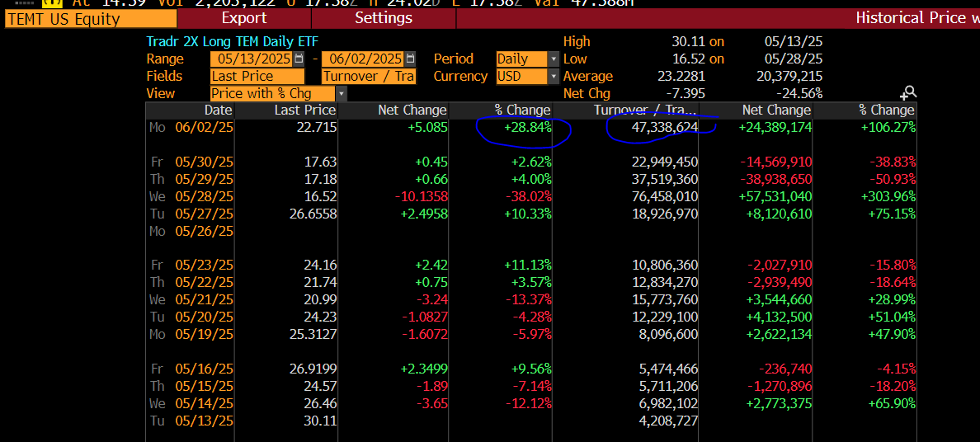Open the calendar picker beside 06/02/2025
The width and height of the screenshot is (980, 442).
[x=410, y=59]
